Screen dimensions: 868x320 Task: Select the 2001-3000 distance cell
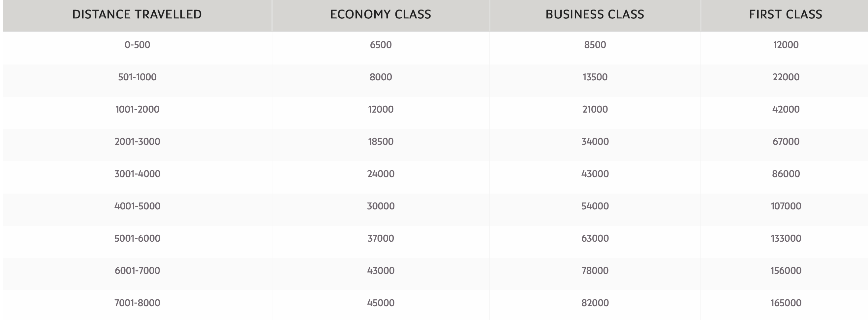click(x=137, y=142)
